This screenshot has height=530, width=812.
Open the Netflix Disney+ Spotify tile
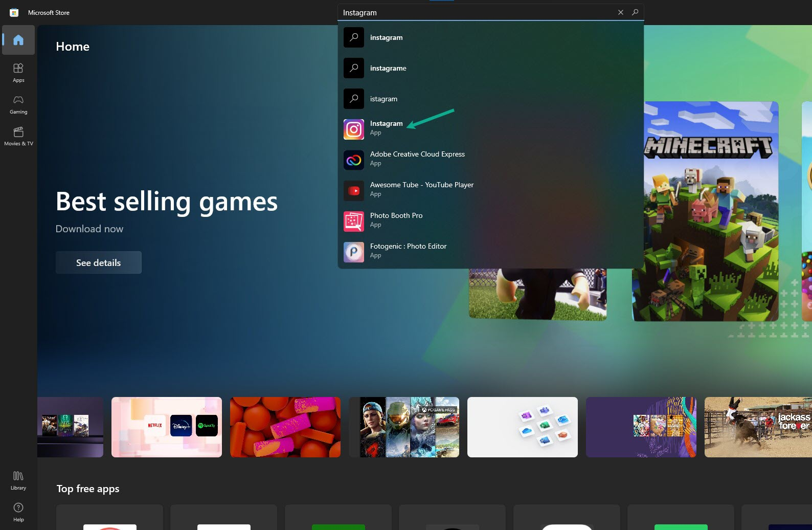pos(167,427)
